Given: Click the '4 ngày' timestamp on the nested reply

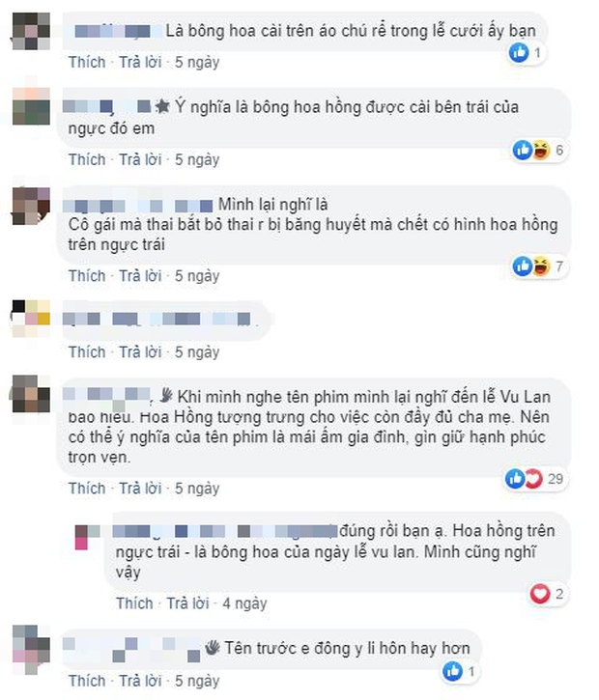Looking at the screenshot, I should point(244,603).
